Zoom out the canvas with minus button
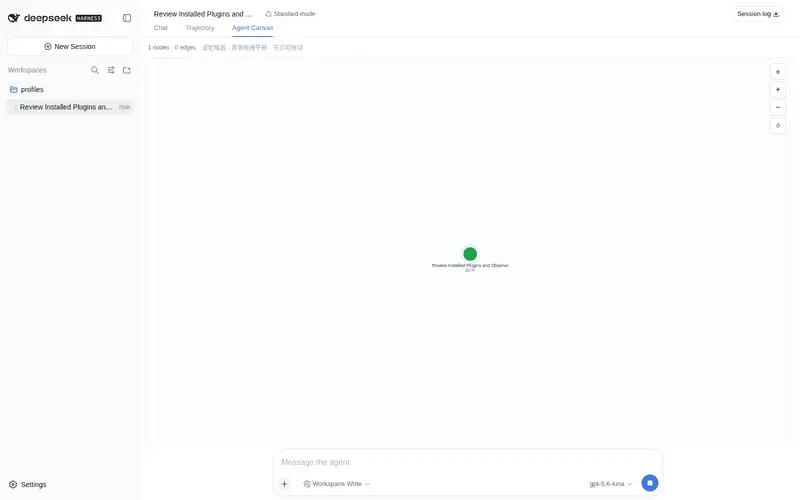Viewport: 800px width, 500px height. pos(778,108)
